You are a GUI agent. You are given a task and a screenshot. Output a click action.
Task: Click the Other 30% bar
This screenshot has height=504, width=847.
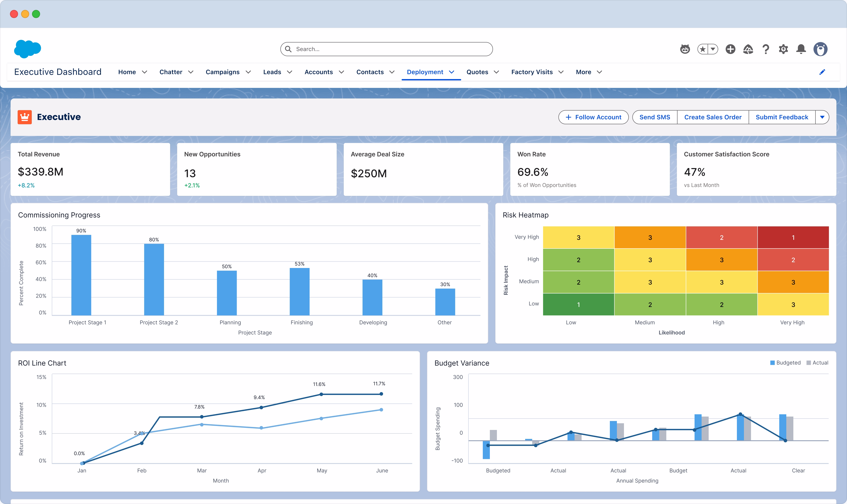445,302
